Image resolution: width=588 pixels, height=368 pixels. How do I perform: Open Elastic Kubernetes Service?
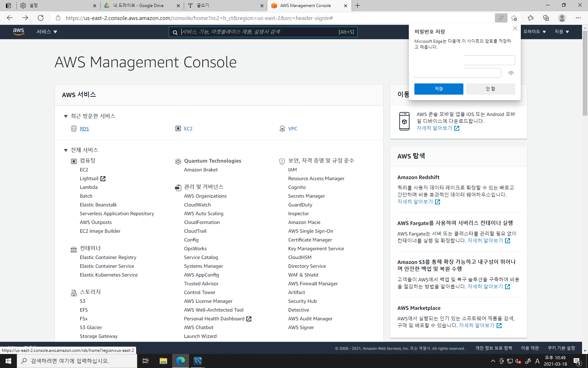pos(109,275)
